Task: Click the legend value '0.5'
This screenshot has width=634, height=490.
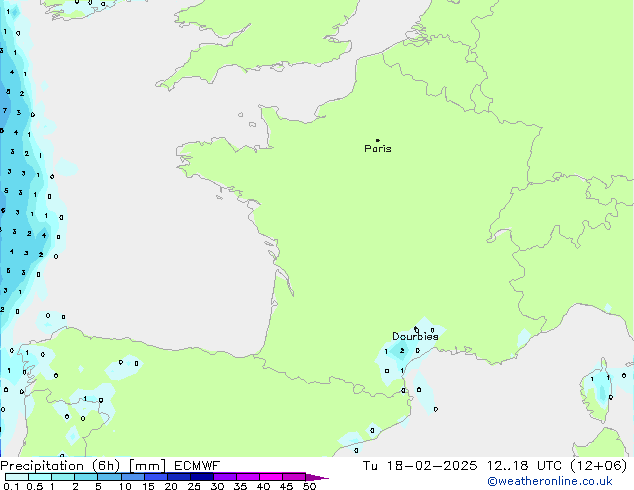Action: (x=34, y=486)
